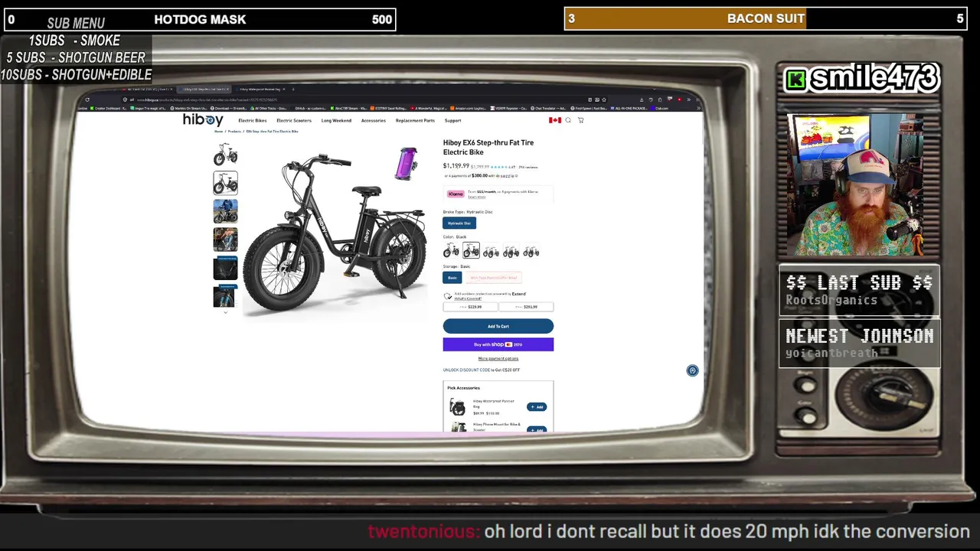The height and width of the screenshot is (551, 980).
Task: Open a new browser tab with the plus button
Action: pyautogui.click(x=292, y=90)
